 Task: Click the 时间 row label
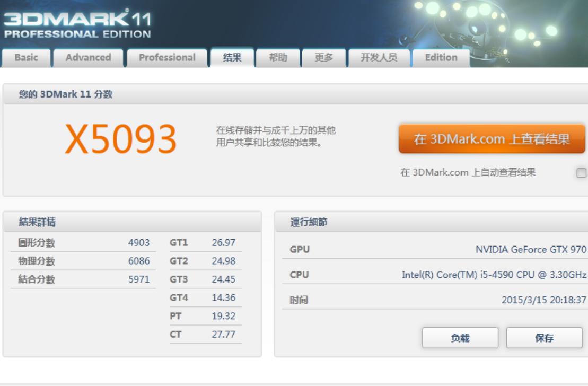coord(299,300)
